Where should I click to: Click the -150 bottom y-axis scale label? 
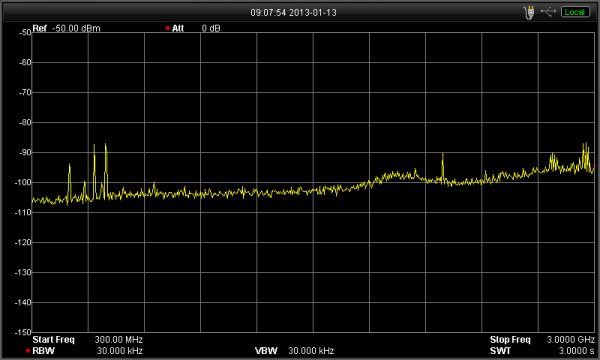pos(23,332)
